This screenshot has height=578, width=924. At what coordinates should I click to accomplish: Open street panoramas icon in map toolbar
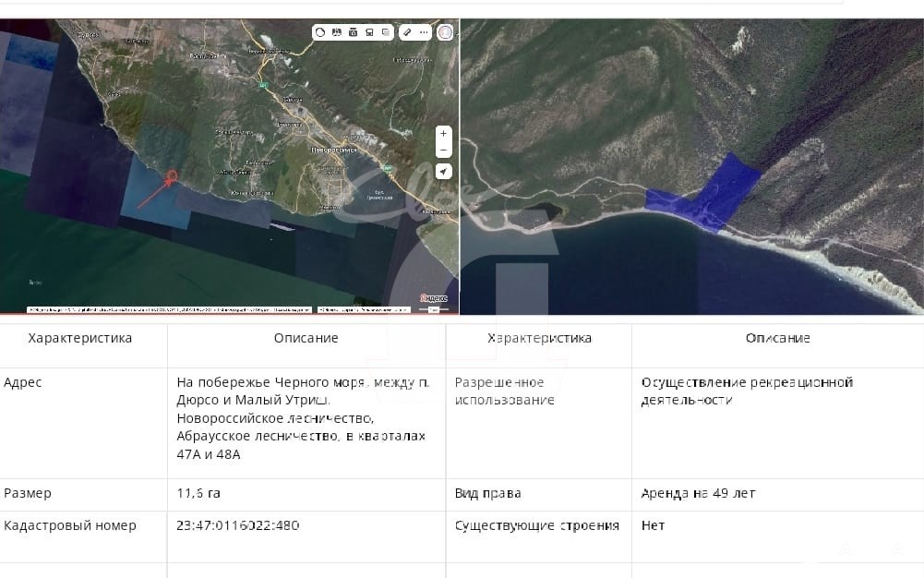pyautogui.click(x=353, y=32)
